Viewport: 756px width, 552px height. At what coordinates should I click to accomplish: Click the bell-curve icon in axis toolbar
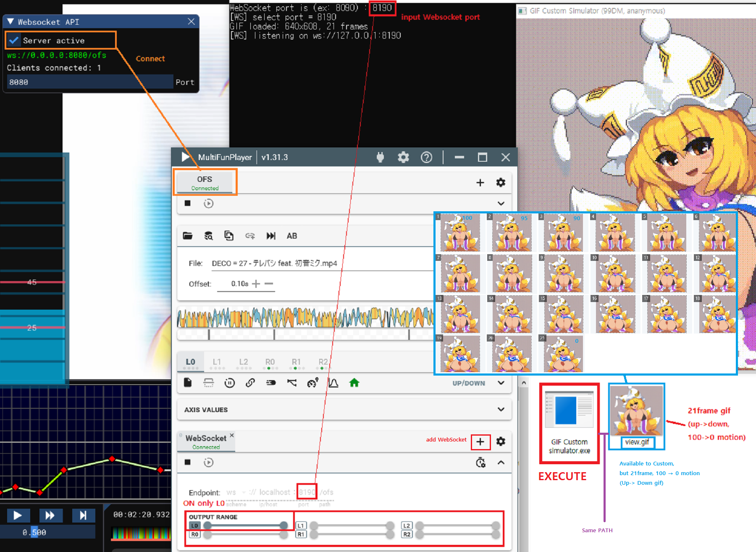point(333,383)
